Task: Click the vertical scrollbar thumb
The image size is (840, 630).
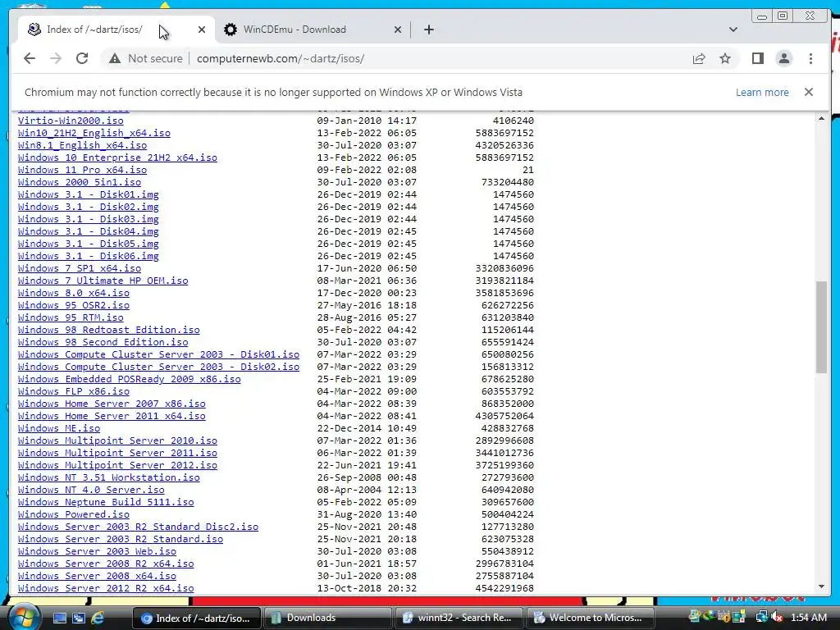Action: pos(821,326)
